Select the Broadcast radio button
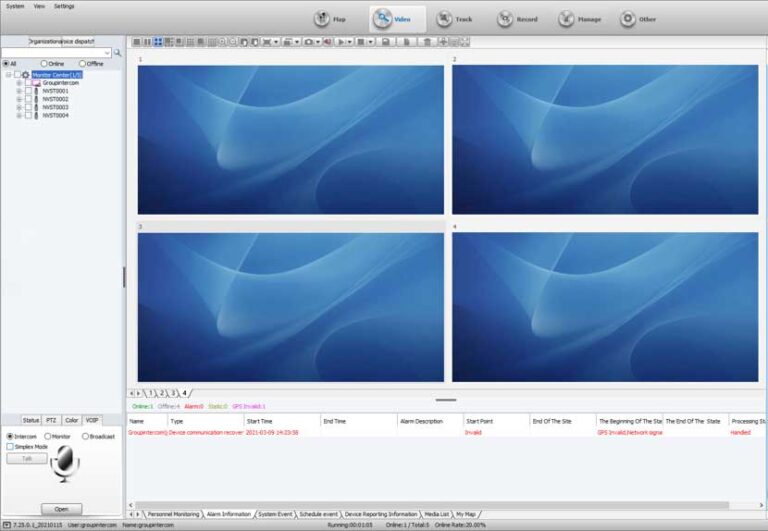768x531 pixels. click(85, 436)
